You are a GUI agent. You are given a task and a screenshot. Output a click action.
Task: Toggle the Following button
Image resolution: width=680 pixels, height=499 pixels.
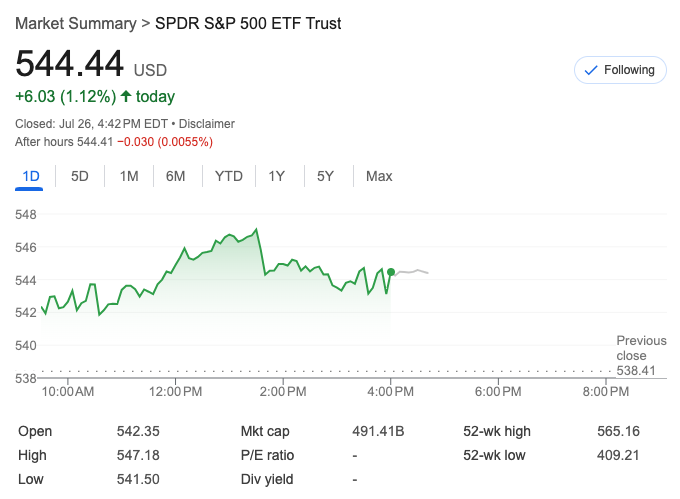tap(620, 70)
